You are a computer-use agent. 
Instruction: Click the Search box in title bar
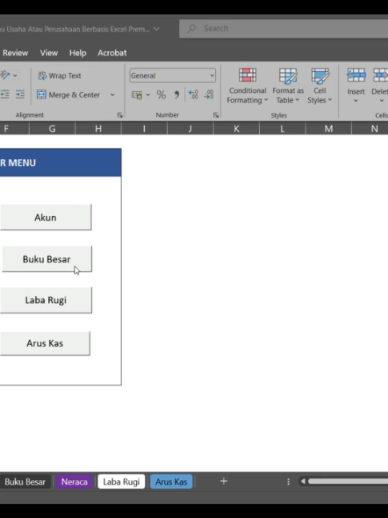pyautogui.click(x=283, y=29)
